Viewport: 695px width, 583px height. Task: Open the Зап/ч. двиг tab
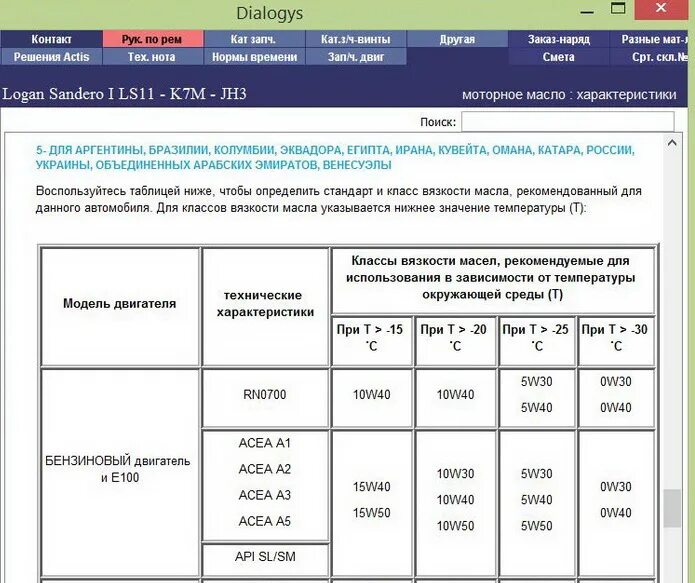tap(355, 57)
